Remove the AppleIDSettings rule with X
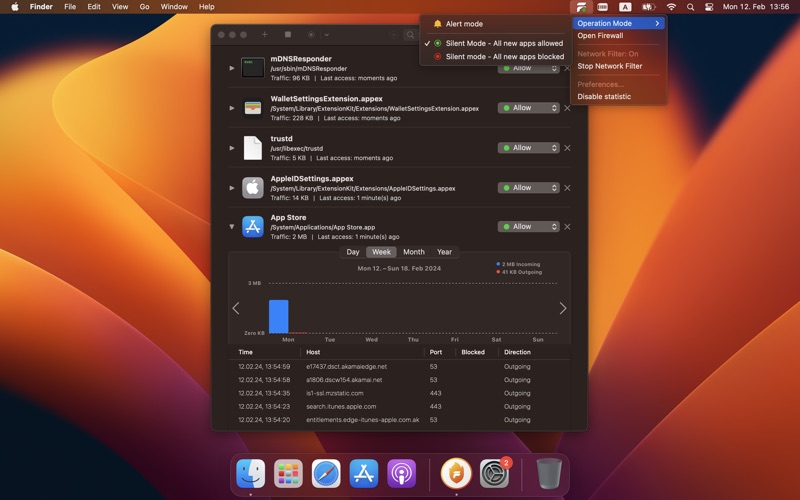 567,188
